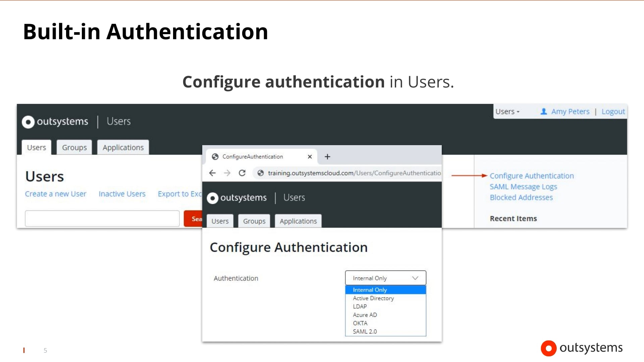
Task: Click the OutSystems logo in the main header
Action: [x=55, y=122]
